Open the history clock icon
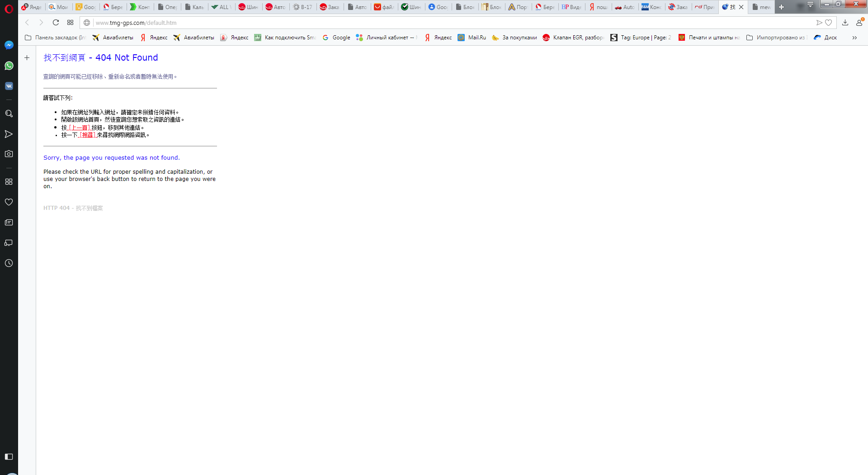This screenshot has height=475, width=868. [9, 263]
